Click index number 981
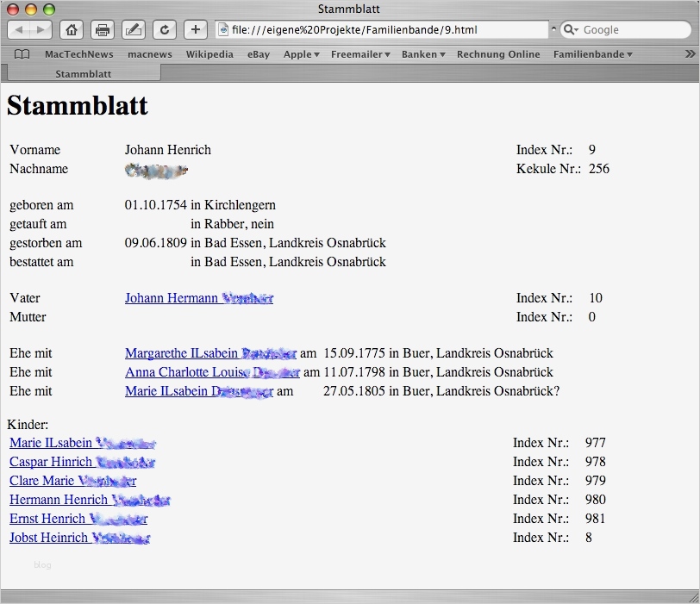 pos(595,519)
